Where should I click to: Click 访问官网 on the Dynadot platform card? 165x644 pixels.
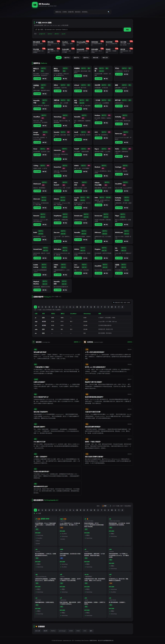coord(58,139)
